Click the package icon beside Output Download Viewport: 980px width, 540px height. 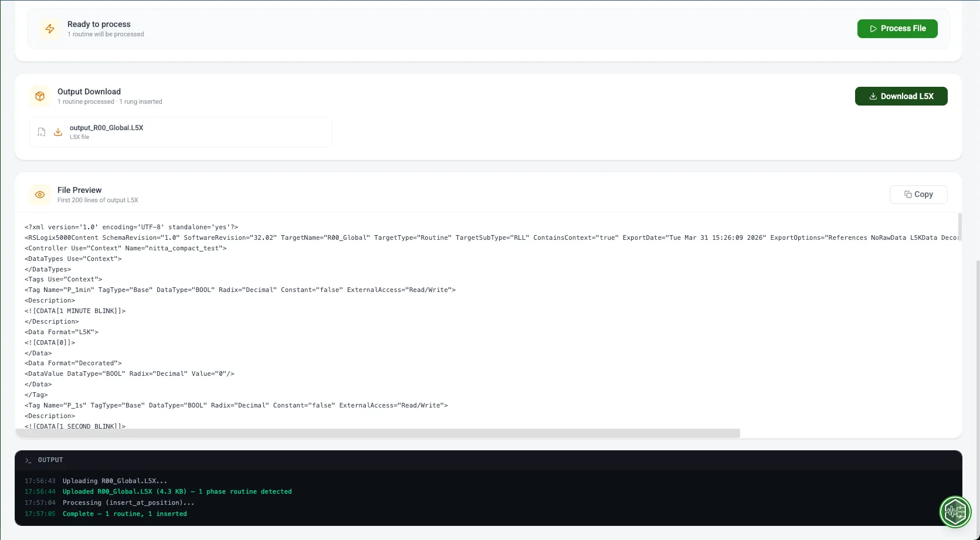[x=40, y=96]
